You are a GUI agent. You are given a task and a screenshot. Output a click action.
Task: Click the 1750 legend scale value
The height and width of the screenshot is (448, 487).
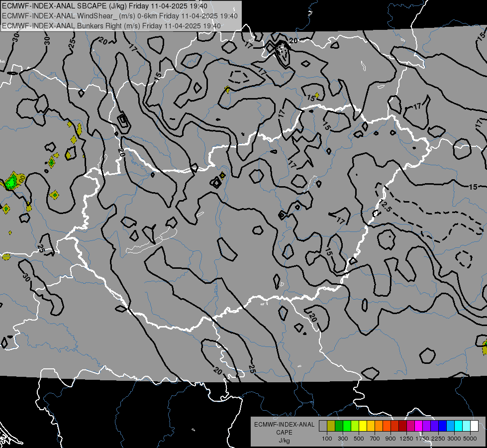422,439
